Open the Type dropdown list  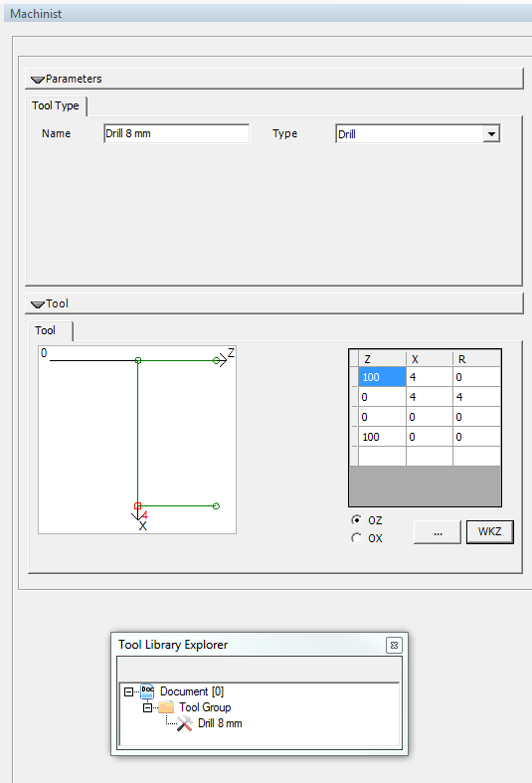tap(491, 134)
